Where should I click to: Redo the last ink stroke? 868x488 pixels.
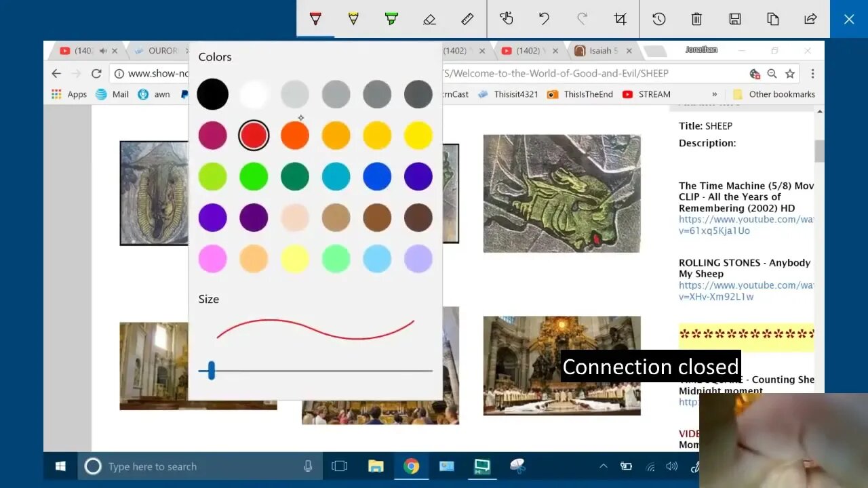[582, 19]
